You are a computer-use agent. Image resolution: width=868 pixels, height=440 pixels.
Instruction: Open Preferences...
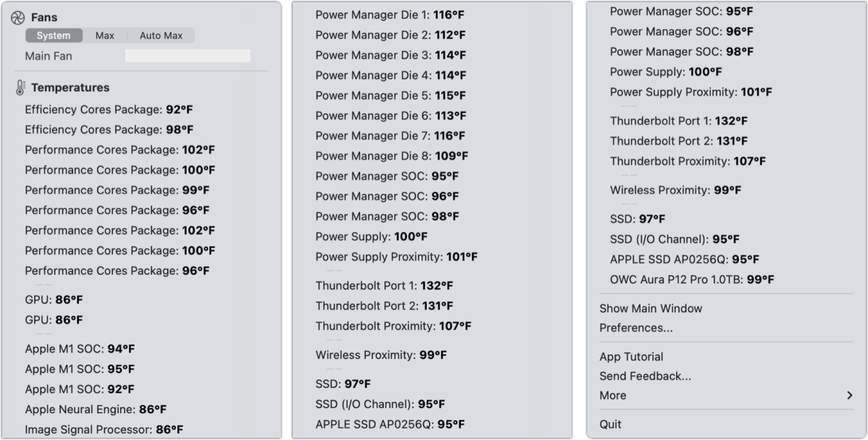click(635, 328)
